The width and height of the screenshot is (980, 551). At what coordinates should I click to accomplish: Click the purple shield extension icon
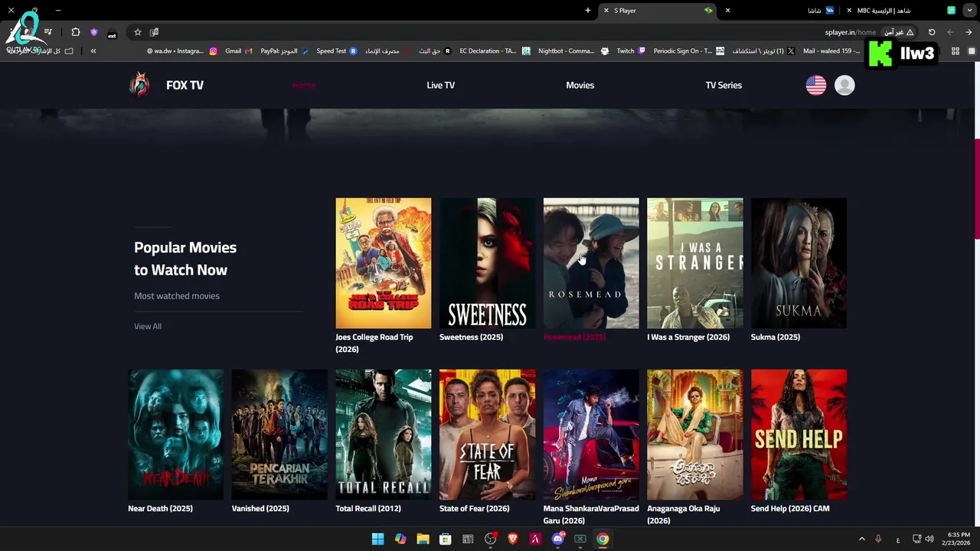(x=94, y=32)
